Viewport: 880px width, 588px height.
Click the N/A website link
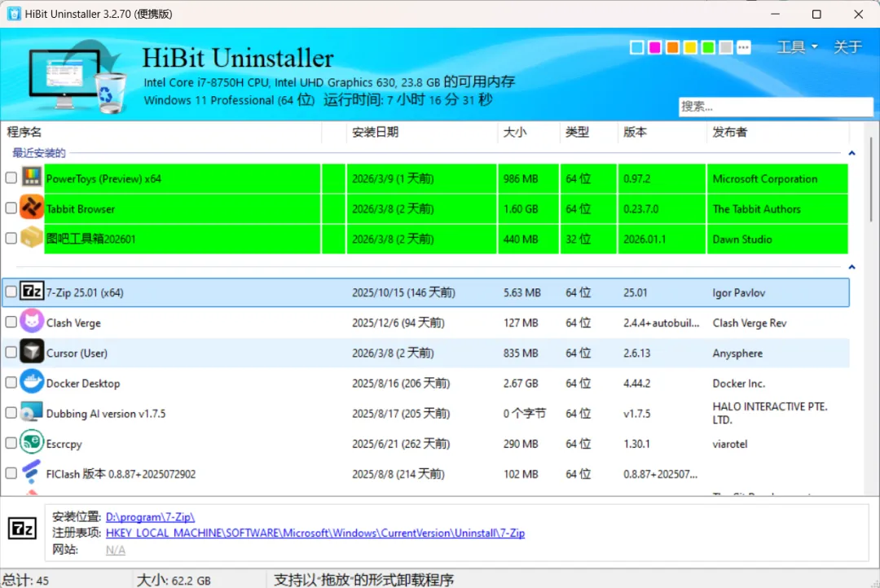115,550
